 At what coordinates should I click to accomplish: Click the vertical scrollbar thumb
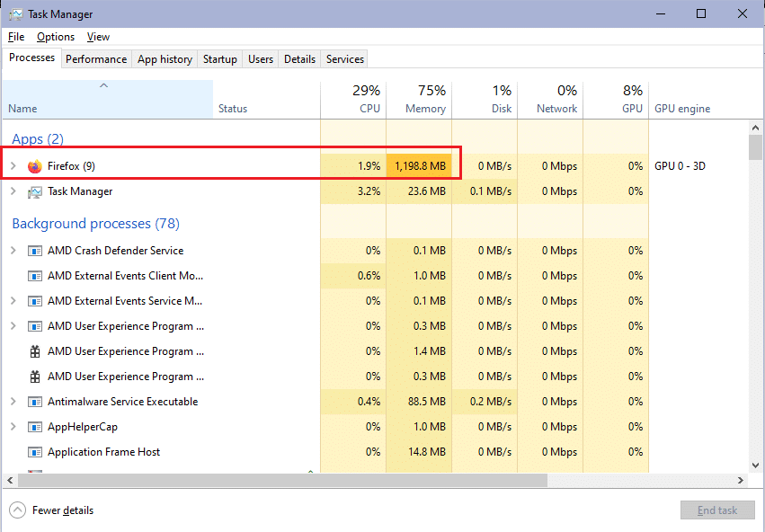pos(755,147)
